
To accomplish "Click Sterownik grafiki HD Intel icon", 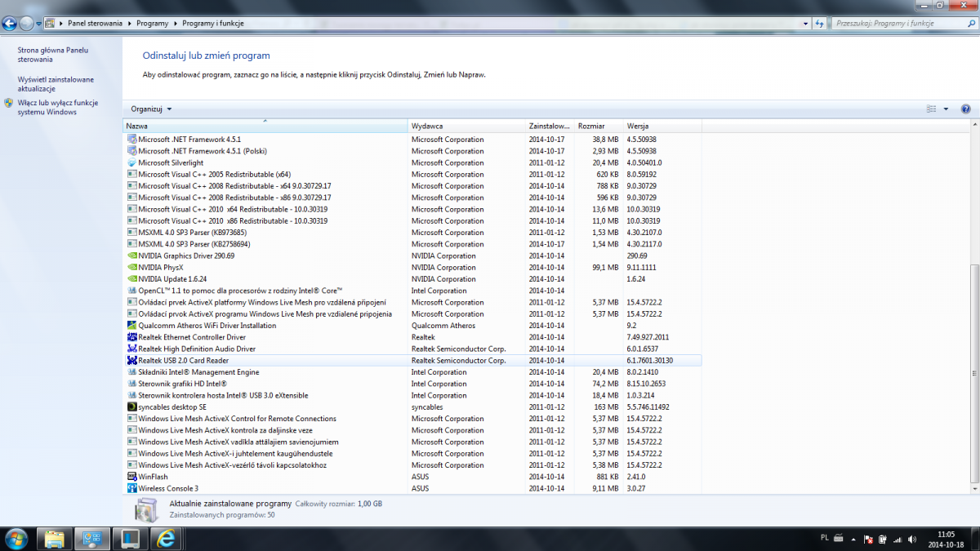I will click(x=132, y=384).
